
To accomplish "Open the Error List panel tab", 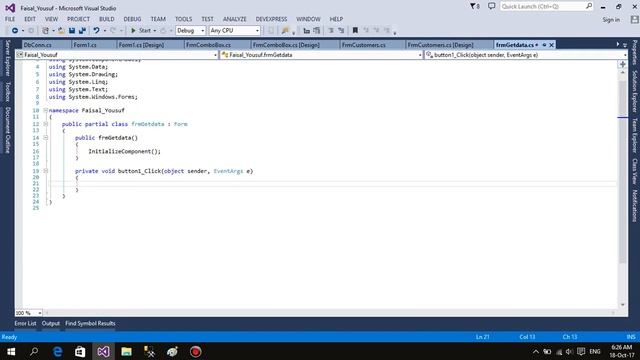I will (x=25, y=323).
